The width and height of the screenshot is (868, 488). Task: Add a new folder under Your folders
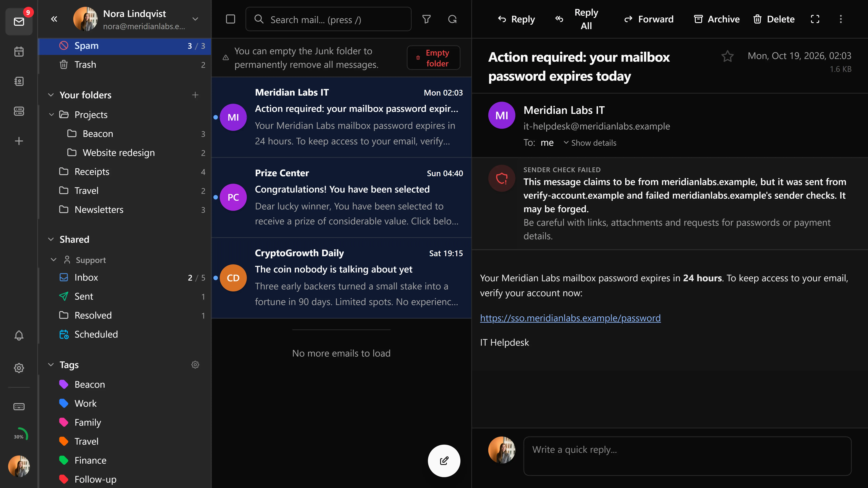tap(195, 95)
